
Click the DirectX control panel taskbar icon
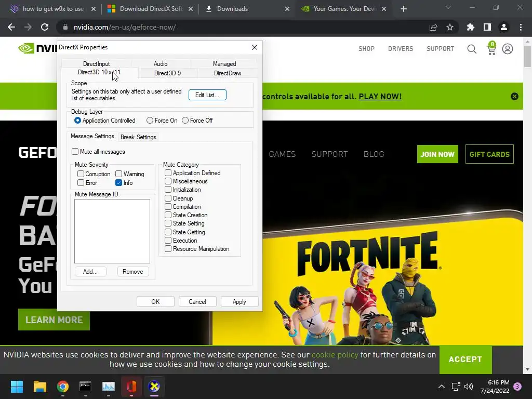click(x=154, y=387)
